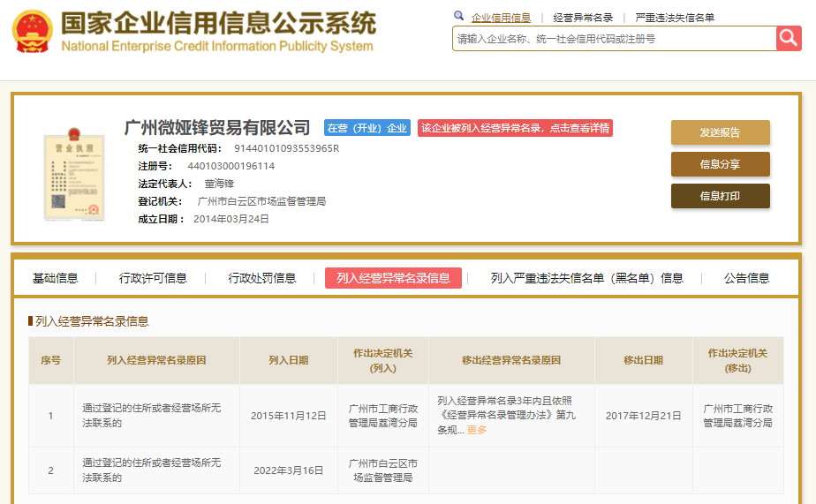Click the company name 广州微娅锋贸易有限公司
Viewport: 816px width, 504px height.
217,127
